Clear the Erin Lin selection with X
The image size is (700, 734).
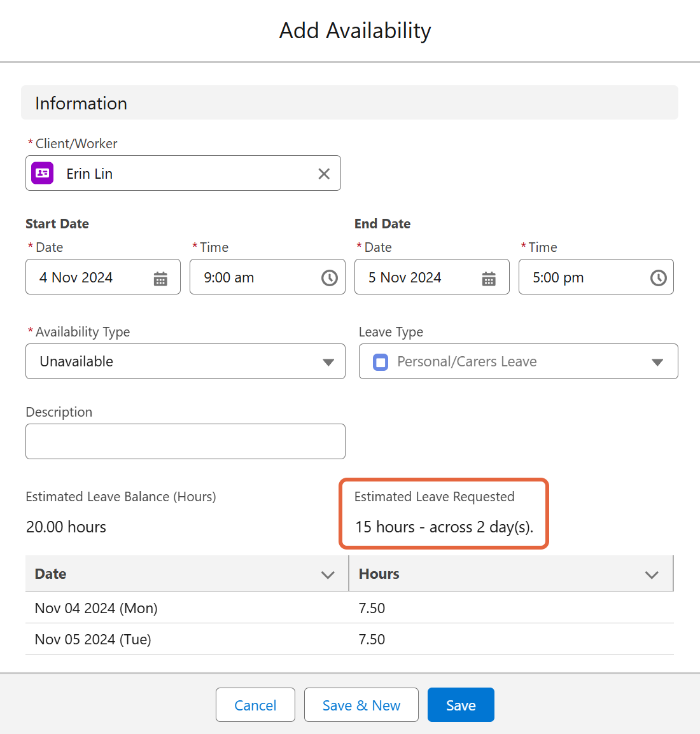pos(324,174)
